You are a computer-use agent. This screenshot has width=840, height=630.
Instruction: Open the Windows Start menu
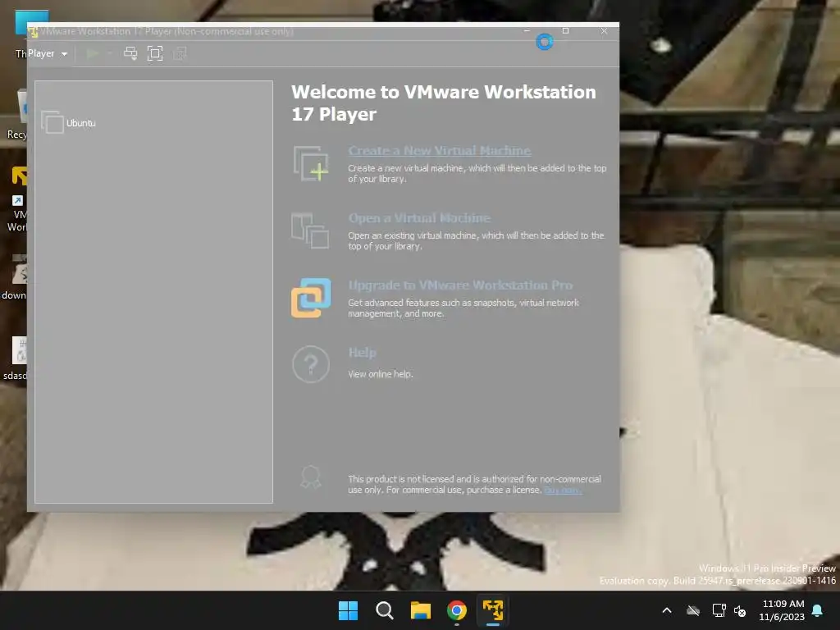pos(348,610)
